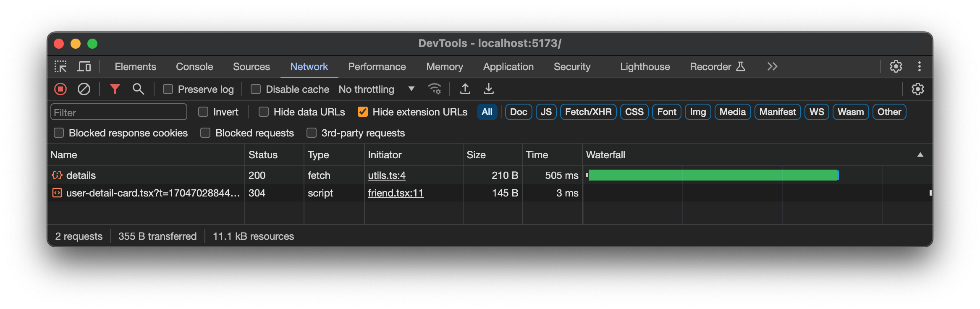Check 3rd-party requests option

(312, 133)
